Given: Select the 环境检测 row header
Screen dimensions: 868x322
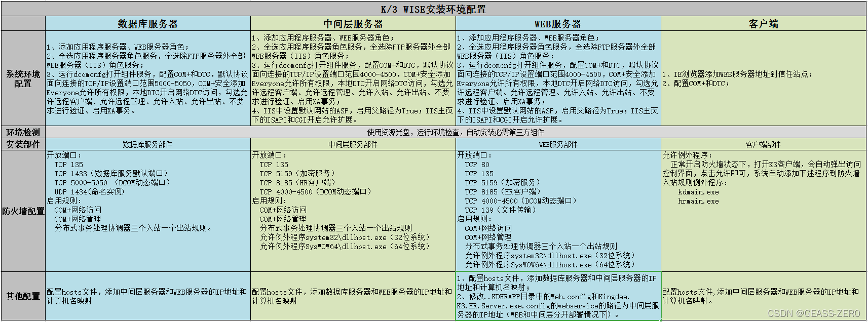Looking at the screenshot, I should (23, 132).
